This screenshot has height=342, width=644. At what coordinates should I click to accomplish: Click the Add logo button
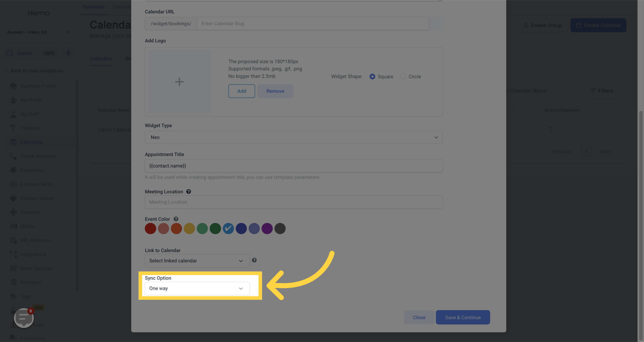pyautogui.click(x=241, y=91)
